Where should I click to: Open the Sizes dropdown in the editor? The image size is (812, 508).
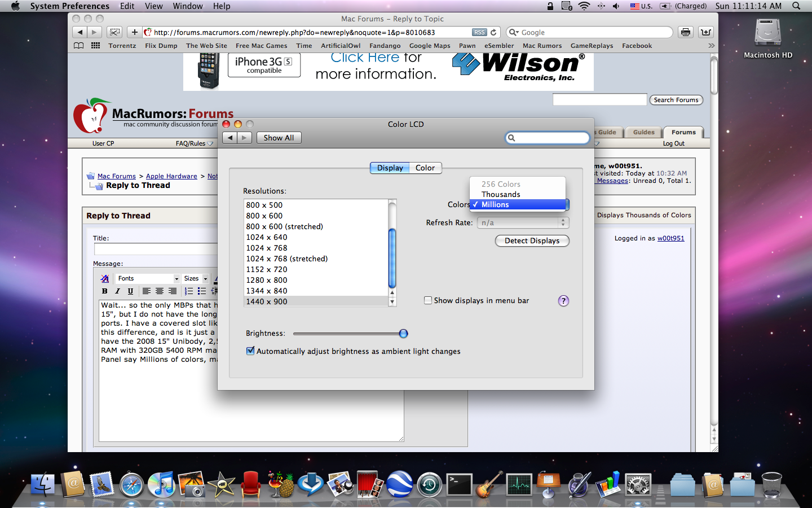196,278
